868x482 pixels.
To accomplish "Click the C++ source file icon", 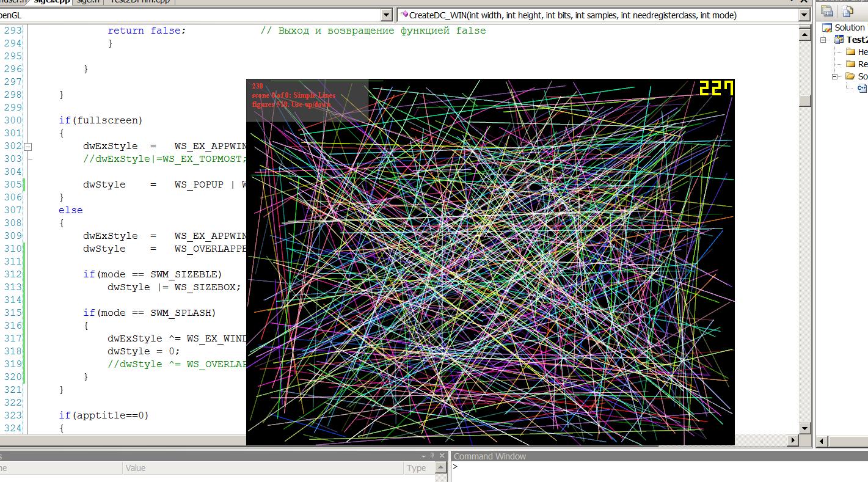I will point(862,88).
